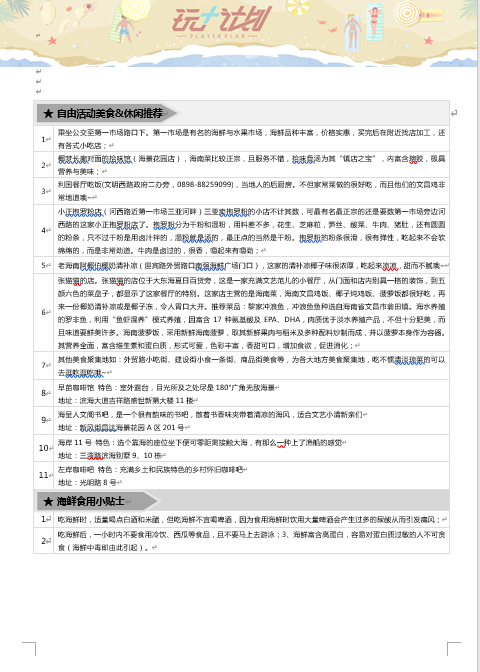This screenshot has height=672, width=480.
Task: Select the heading 海鲜食用小贴士
Action: (90, 501)
